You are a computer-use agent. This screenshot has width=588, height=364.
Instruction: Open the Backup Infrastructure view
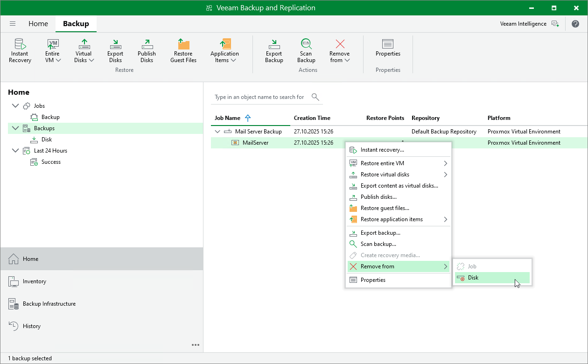pos(49,304)
